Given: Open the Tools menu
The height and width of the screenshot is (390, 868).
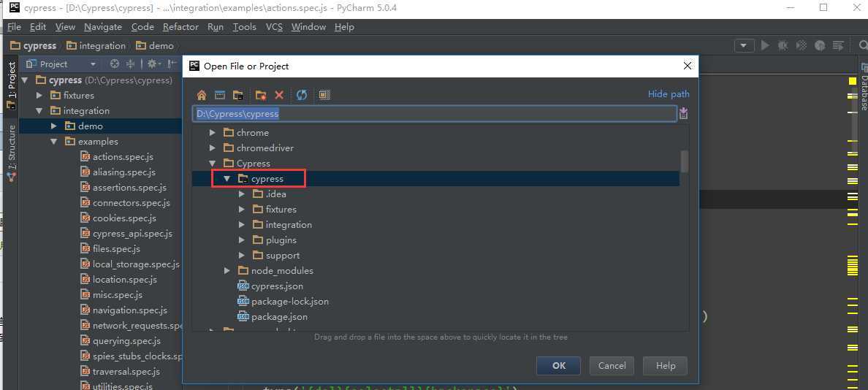Looking at the screenshot, I should point(245,26).
